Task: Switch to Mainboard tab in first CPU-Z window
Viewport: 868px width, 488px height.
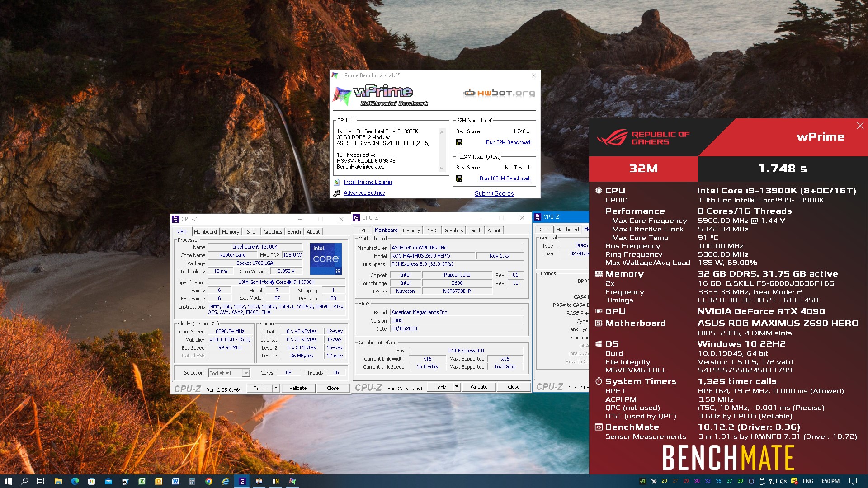Action: pyautogui.click(x=205, y=232)
